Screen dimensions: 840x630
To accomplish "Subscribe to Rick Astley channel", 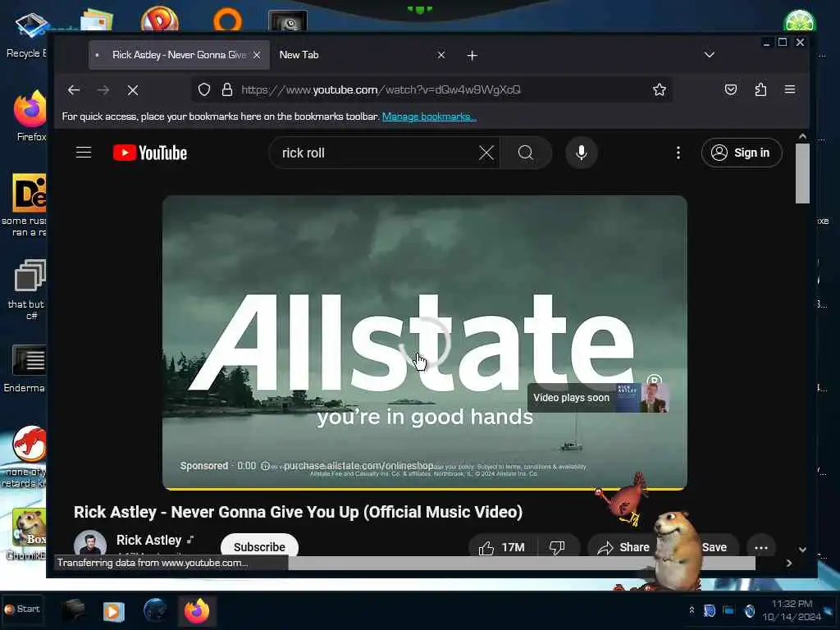I will click(x=259, y=546).
